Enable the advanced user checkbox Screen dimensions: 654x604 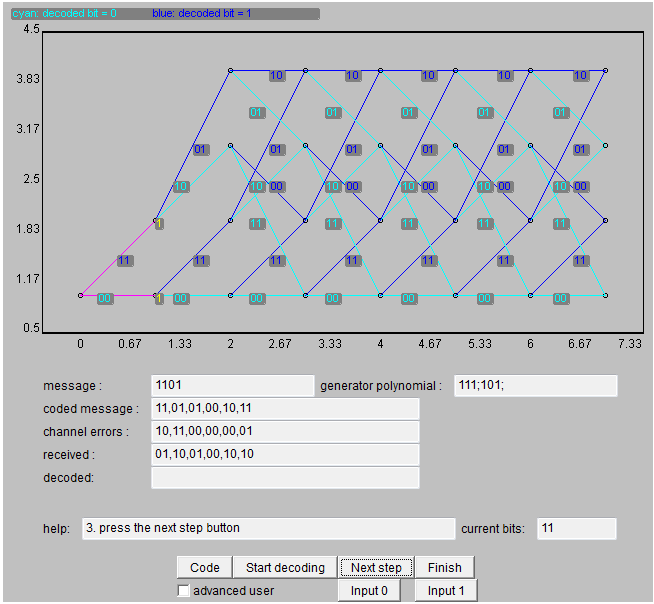184,591
